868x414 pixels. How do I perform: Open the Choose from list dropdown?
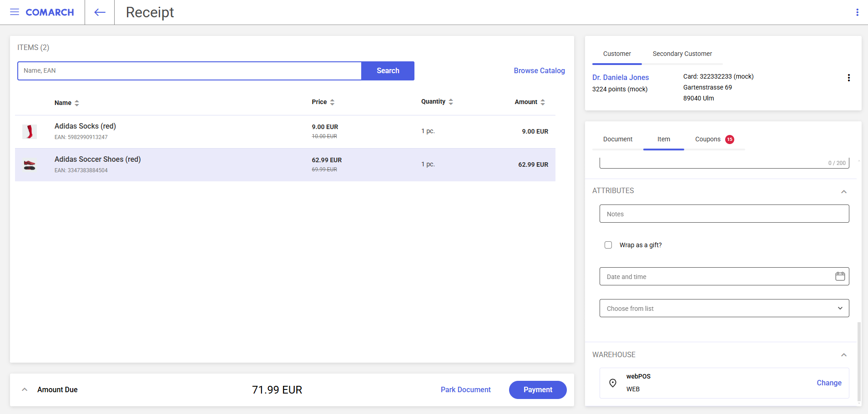(x=724, y=308)
